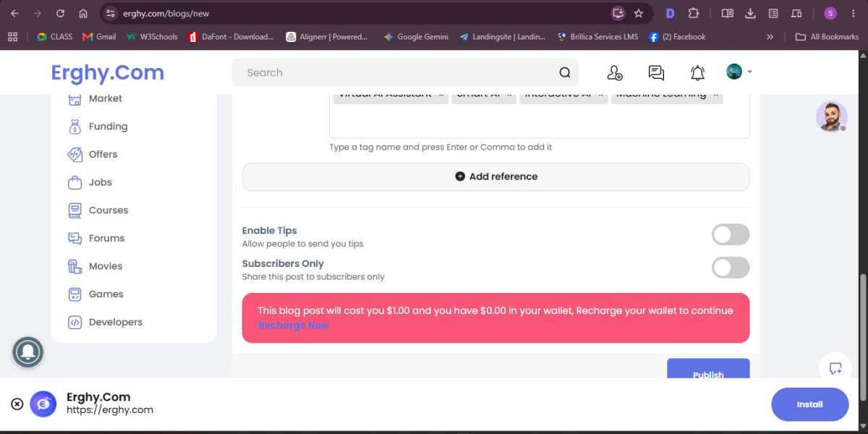Open the Courses book icon
The image size is (868, 434).
pyautogui.click(x=75, y=210)
